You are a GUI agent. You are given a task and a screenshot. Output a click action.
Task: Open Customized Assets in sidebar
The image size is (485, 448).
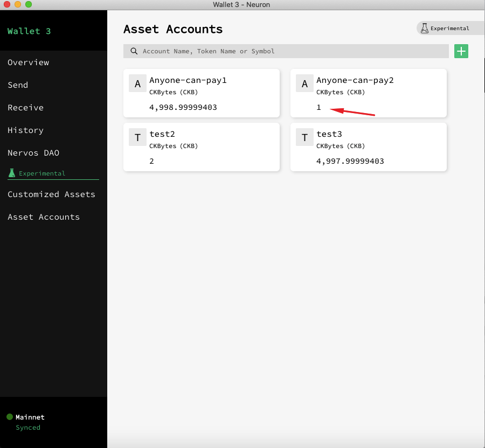51,194
